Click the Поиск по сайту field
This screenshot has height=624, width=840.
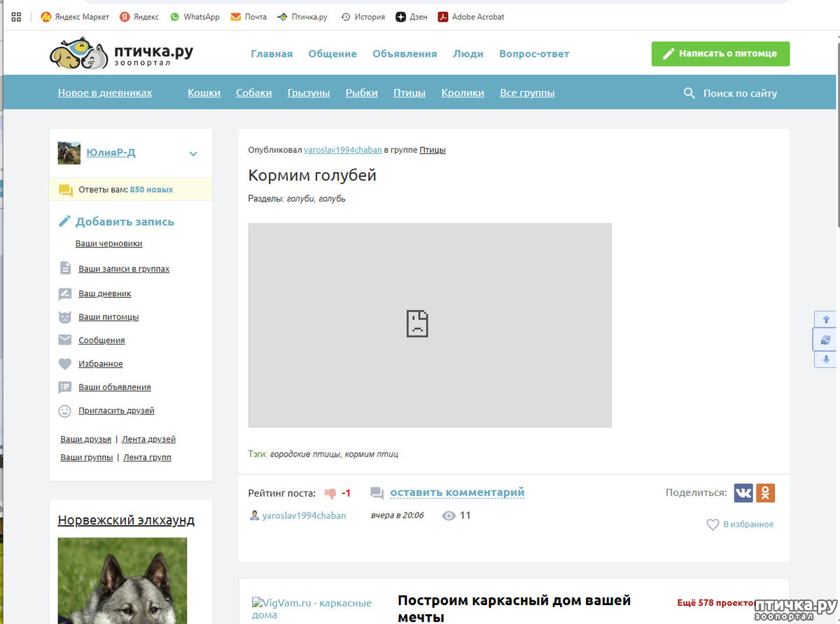click(740, 93)
